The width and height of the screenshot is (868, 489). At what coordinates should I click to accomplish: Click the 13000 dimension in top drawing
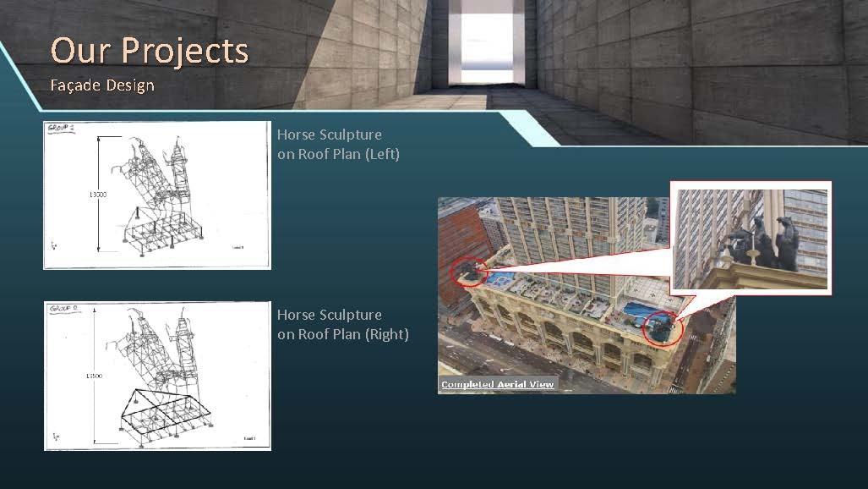[x=97, y=195]
